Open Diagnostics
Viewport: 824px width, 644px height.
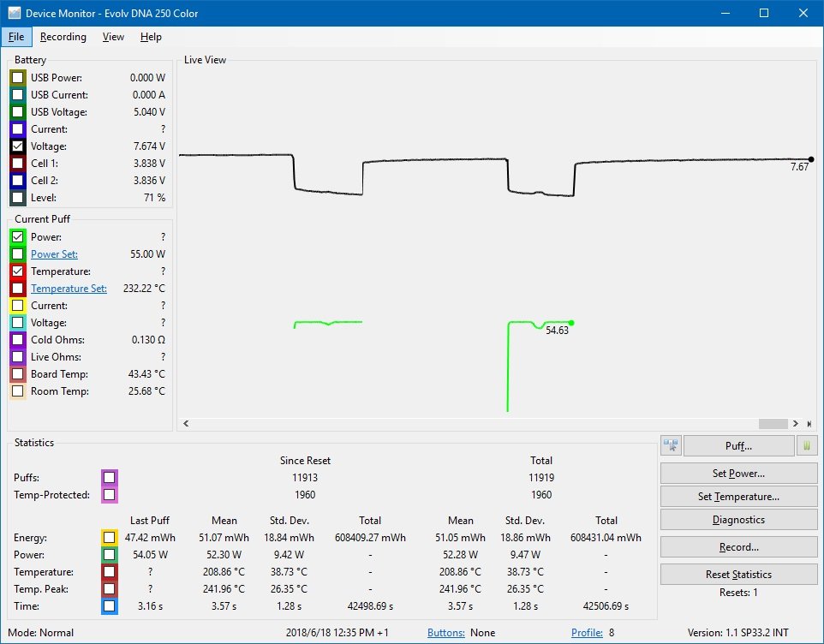738,520
